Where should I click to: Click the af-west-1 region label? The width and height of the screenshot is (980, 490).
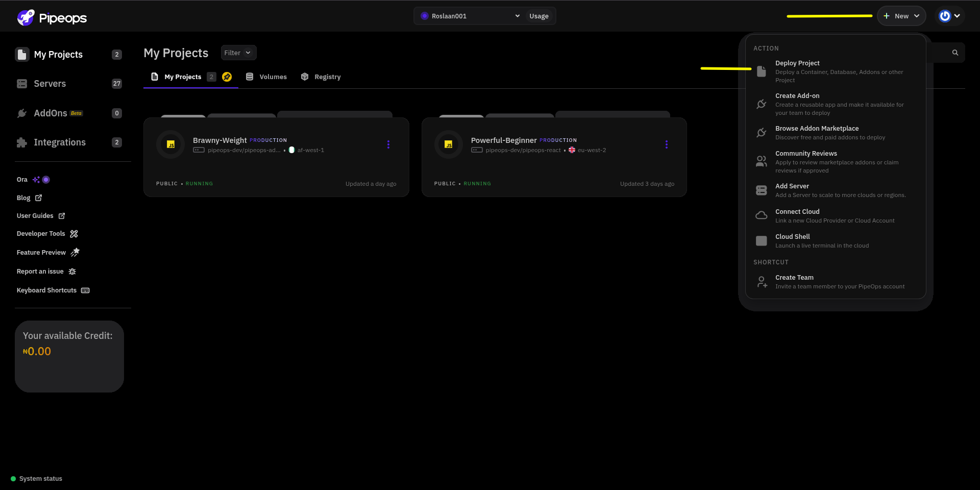click(311, 150)
